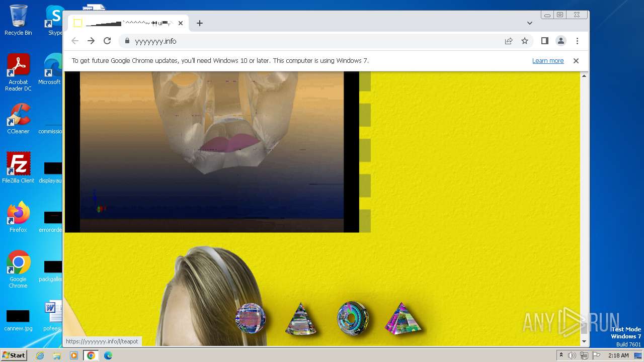This screenshot has height=362, width=644.
Task: Open a new tab
Action: click(200, 23)
